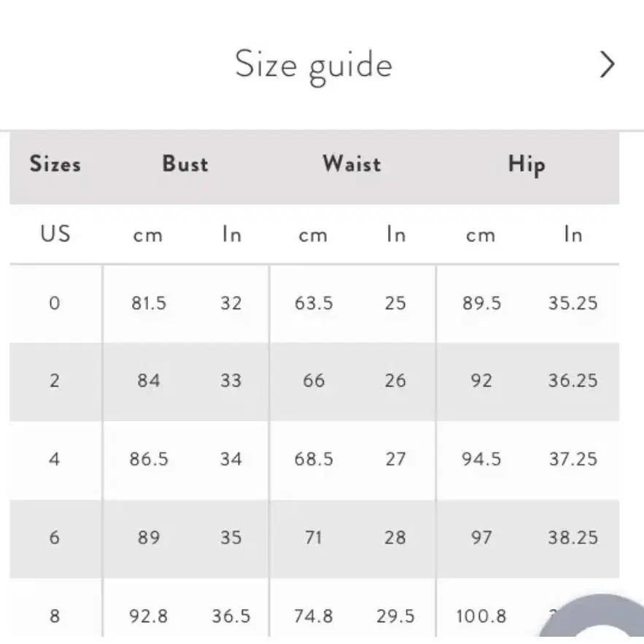Choose the size 2 row label
Screen dimensions: 644x644
coord(55,380)
